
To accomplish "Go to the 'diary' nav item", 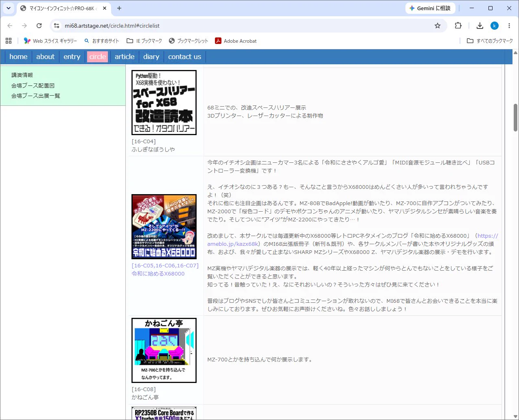I will click(x=151, y=57).
